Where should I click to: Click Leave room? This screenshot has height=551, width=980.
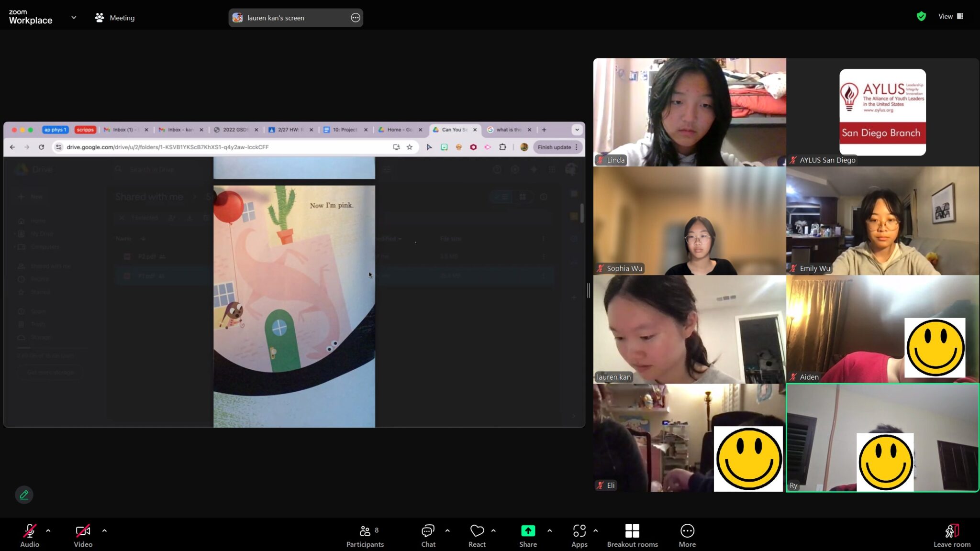coord(952,536)
